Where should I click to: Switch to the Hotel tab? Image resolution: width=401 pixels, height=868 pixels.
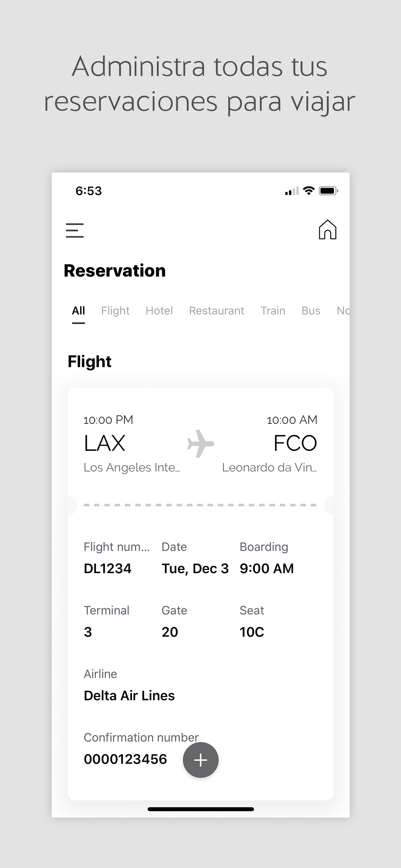(159, 311)
